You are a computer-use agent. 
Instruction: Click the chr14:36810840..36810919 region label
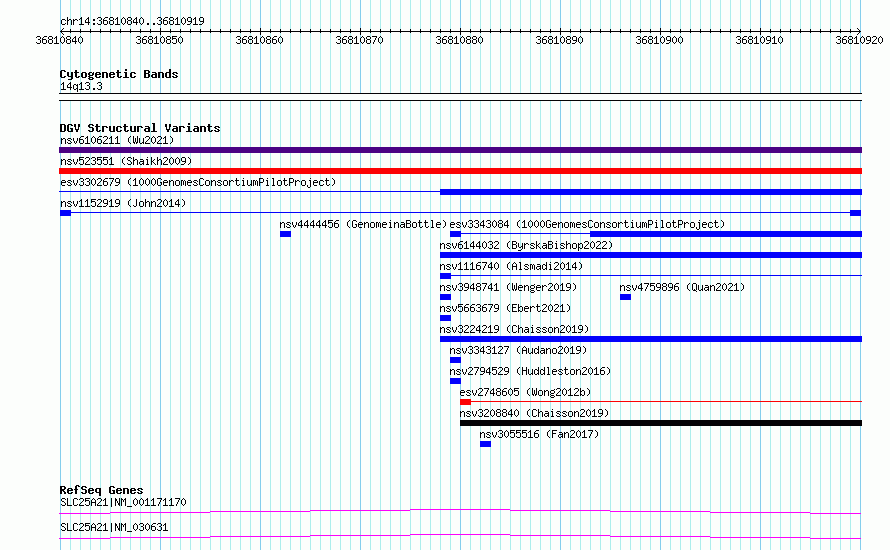click(132, 21)
